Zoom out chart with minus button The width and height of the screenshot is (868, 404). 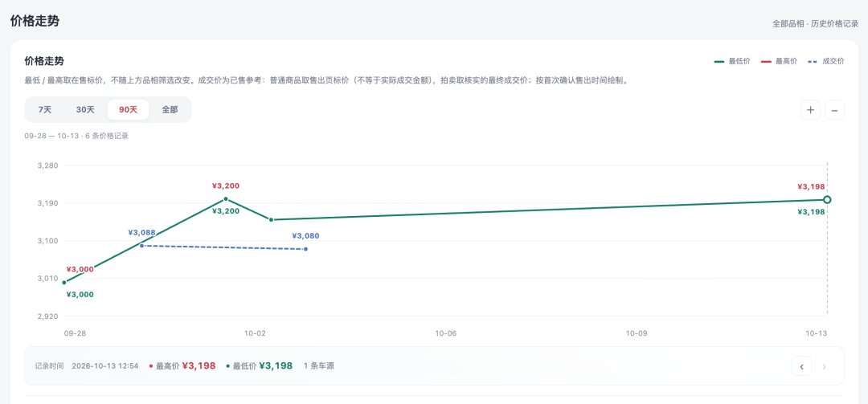834,109
